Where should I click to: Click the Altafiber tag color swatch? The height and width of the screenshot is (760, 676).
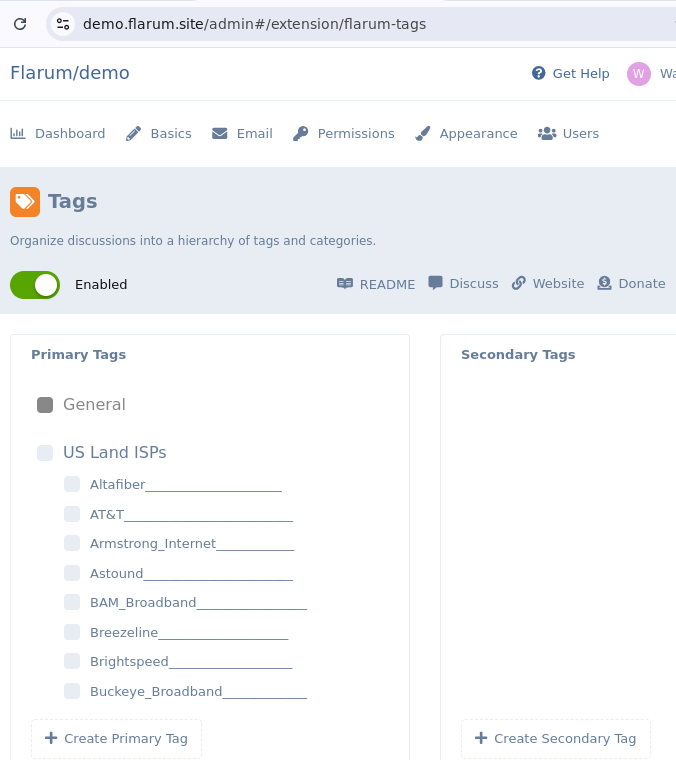point(72,484)
